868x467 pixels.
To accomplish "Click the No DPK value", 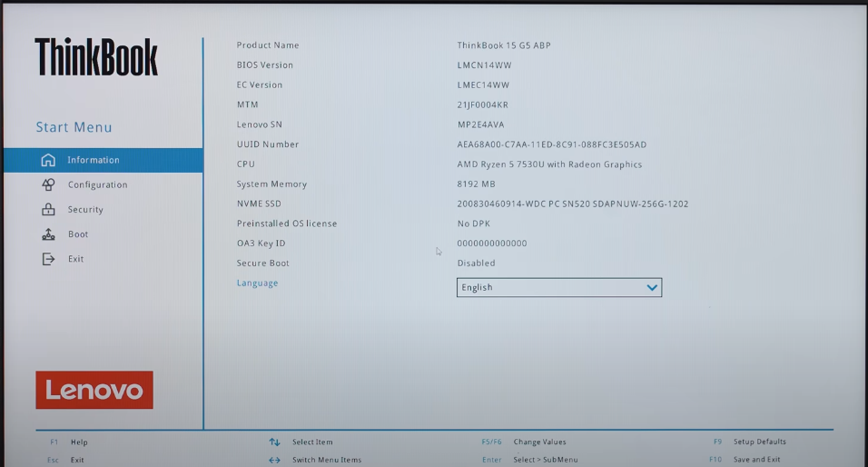I will coord(474,224).
